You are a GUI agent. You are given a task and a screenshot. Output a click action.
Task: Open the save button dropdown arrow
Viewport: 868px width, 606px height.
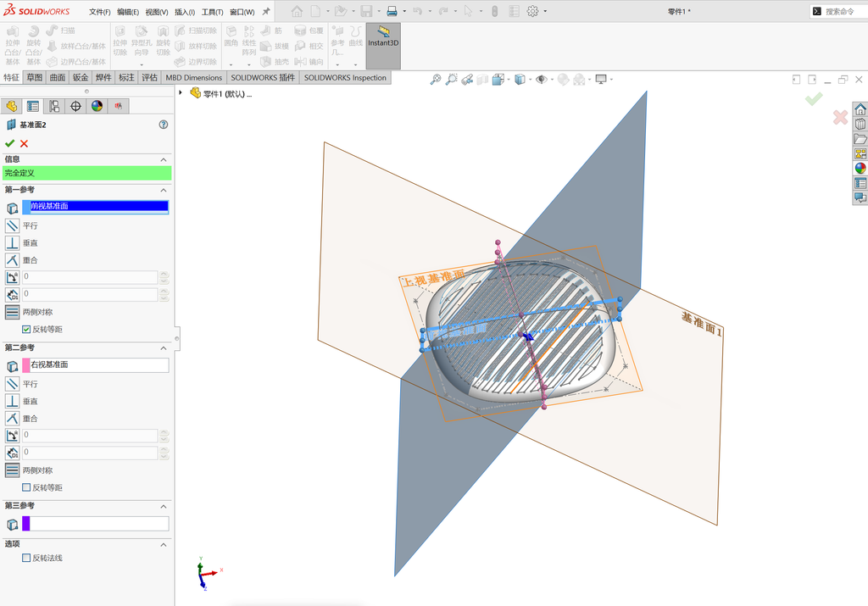coord(379,11)
